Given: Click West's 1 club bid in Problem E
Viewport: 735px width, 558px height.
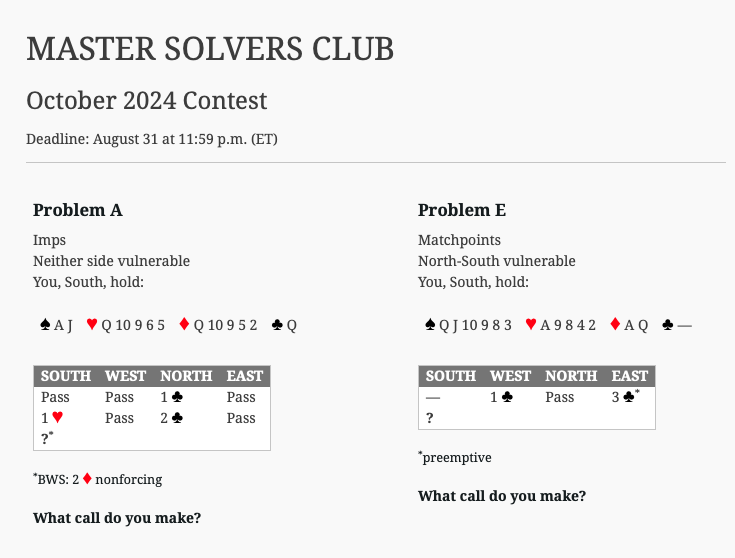Looking at the screenshot, I should pyautogui.click(x=501, y=397).
